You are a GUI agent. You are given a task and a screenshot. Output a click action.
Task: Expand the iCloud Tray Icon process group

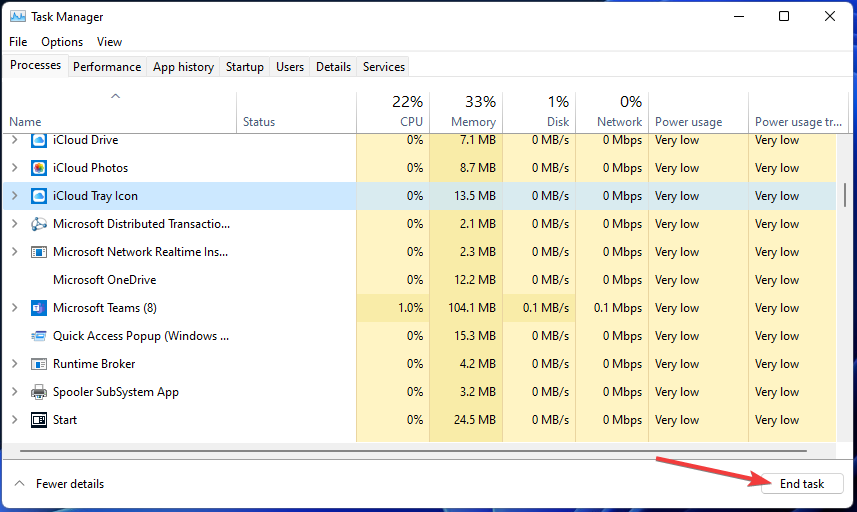[15, 196]
